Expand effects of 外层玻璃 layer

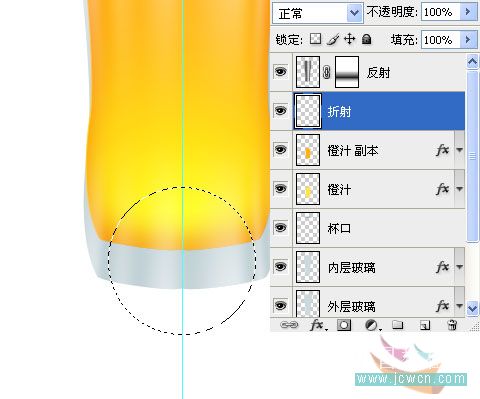point(460,305)
